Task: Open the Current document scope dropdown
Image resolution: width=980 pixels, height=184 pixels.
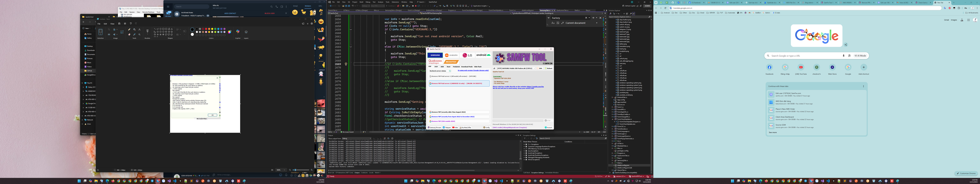Action: (597, 23)
